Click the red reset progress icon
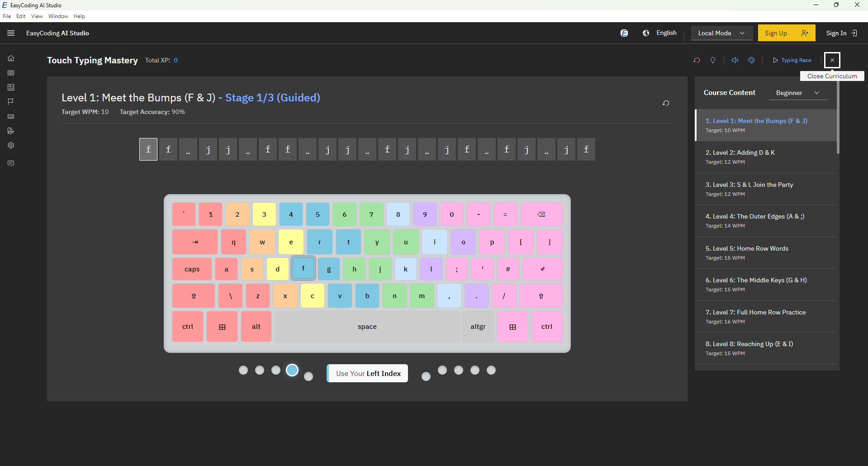This screenshot has height=466, width=868. click(x=697, y=60)
